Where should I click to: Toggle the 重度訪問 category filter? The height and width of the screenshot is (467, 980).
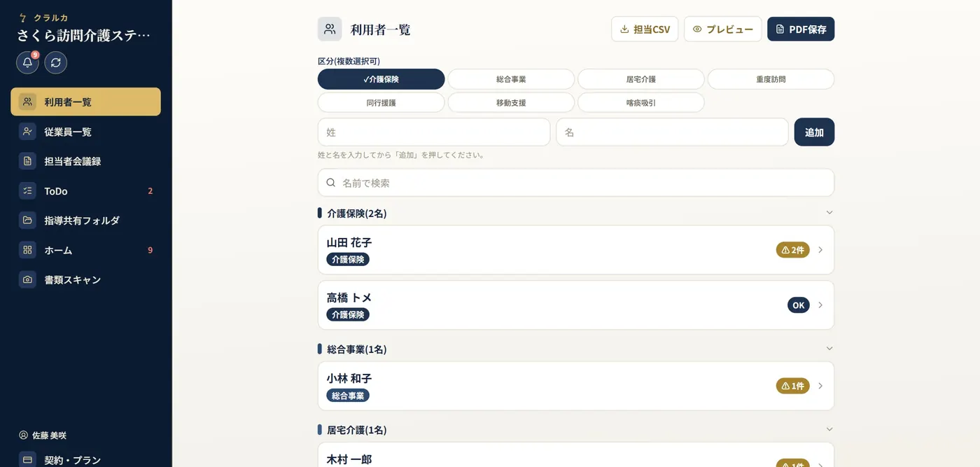[771, 79]
